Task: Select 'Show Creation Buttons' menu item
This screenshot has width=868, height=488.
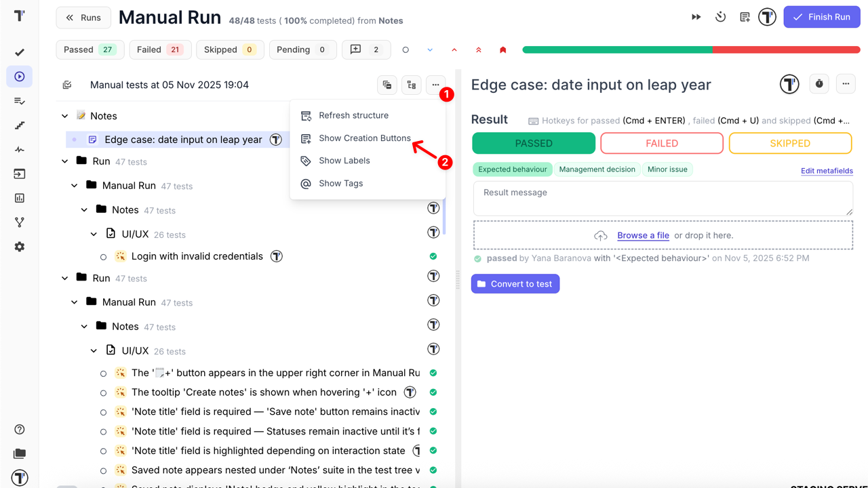Action: (364, 138)
